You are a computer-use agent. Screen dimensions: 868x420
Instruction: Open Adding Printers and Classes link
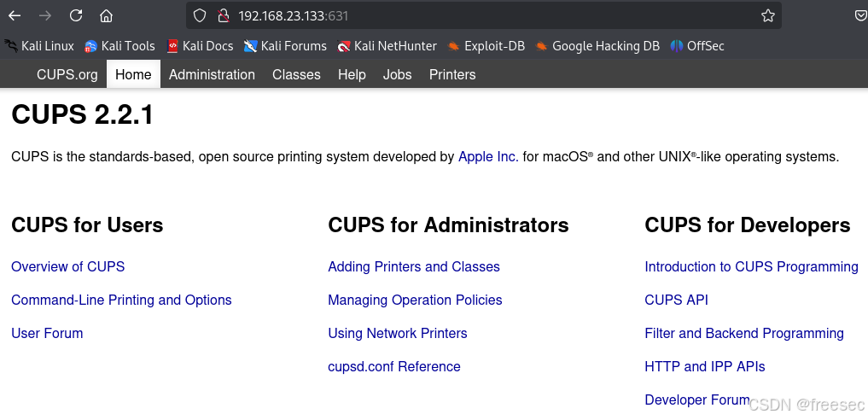[414, 266]
